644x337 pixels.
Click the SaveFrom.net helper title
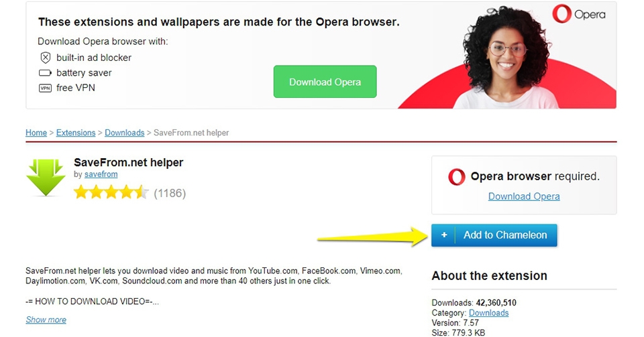pos(129,162)
